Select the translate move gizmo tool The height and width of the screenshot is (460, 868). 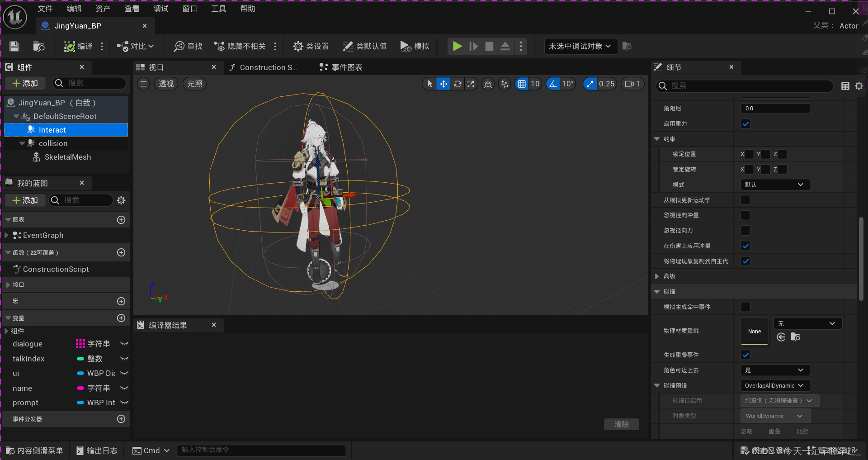tap(443, 84)
